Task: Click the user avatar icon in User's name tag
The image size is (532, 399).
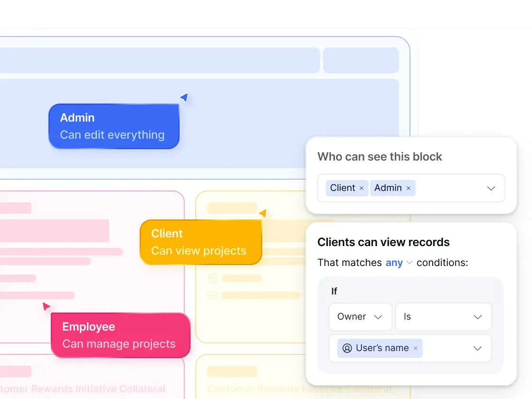Action: click(x=347, y=348)
